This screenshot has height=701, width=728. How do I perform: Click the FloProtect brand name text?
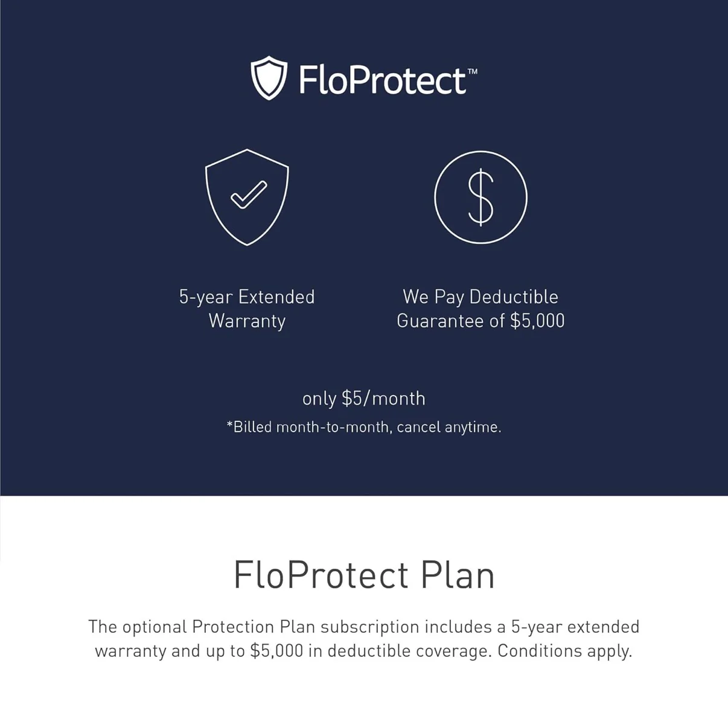point(383,80)
